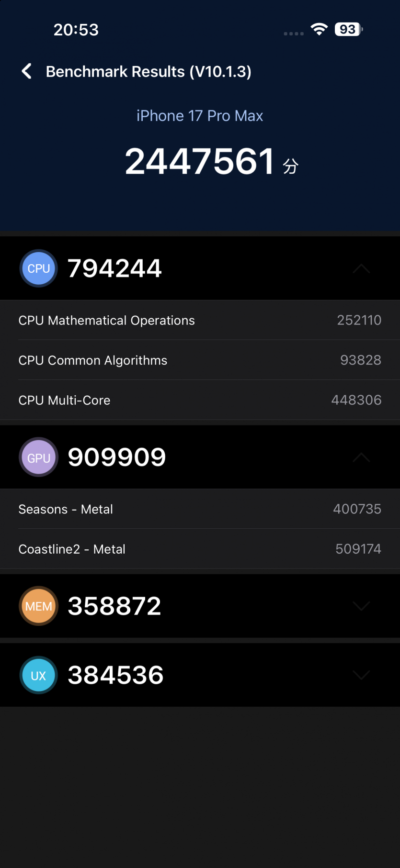Click the orange MEM circle icon
Viewport: 400px width, 868px height.
(39, 606)
